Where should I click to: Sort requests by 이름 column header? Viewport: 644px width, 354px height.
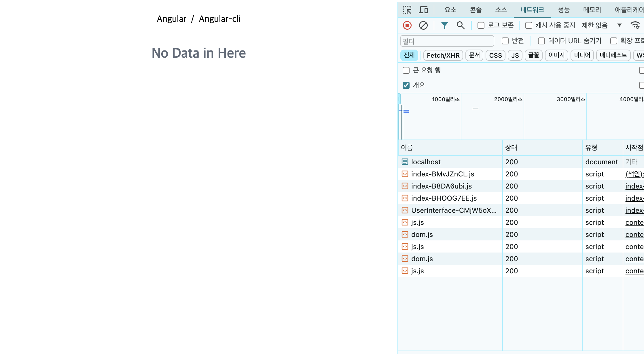[x=407, y=148]
